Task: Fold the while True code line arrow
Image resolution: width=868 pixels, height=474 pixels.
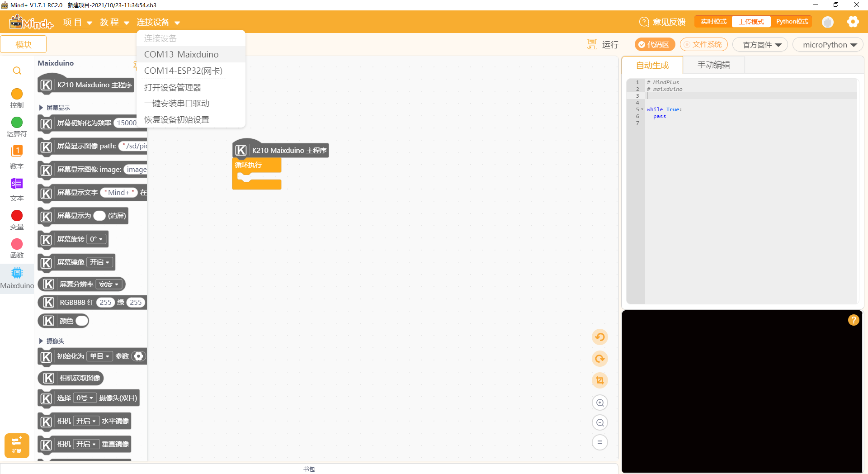Action: point(642,109)
